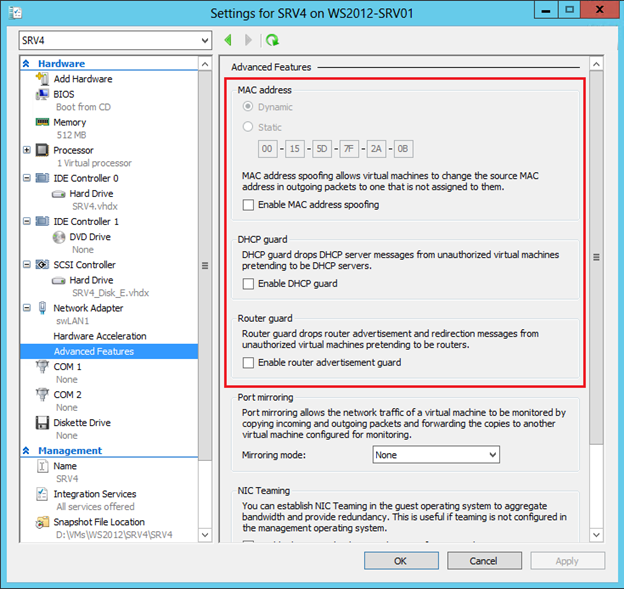Click the IDE Controller 0 icon
The image size is (624, 589).
(42, 178)
